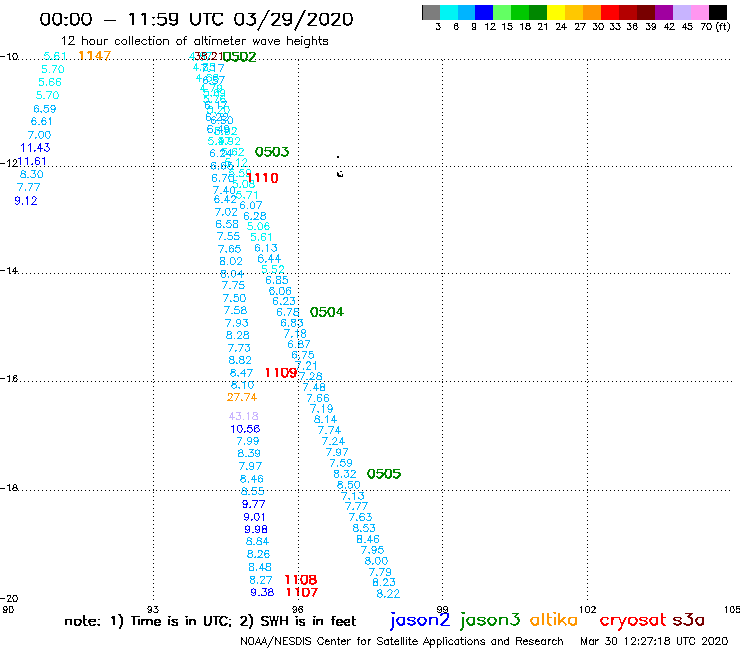
Task: Select the blue 9.98 wave height
Action: (256, 530)
